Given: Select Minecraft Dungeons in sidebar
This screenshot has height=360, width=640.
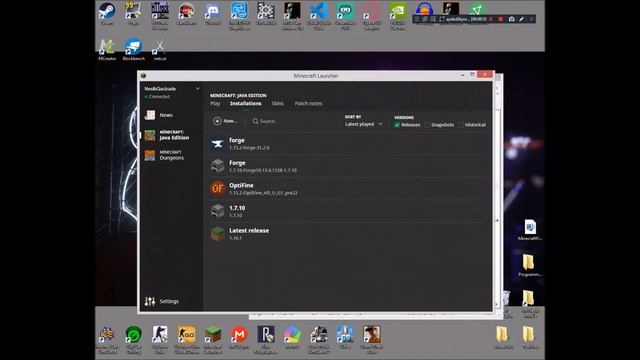Looking at the screenshot, I should (171, 155).
